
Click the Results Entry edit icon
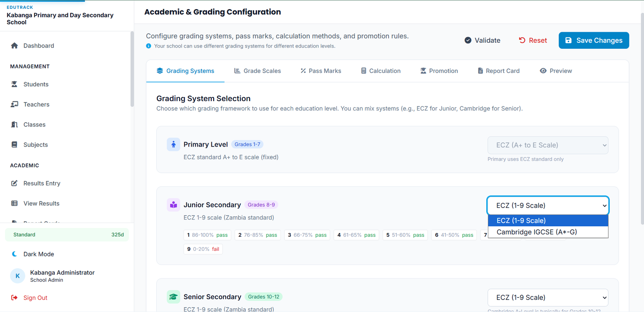(x=14, y=183)
